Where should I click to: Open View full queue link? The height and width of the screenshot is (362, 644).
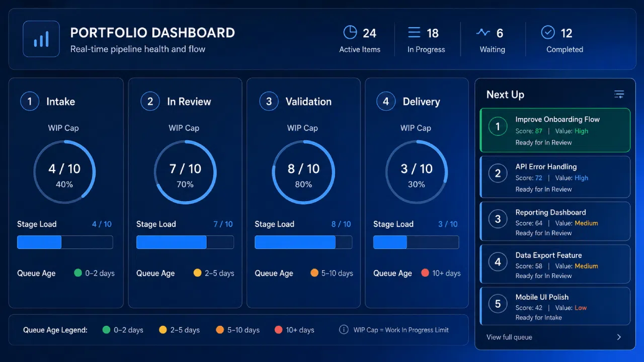tap(509, 337)
